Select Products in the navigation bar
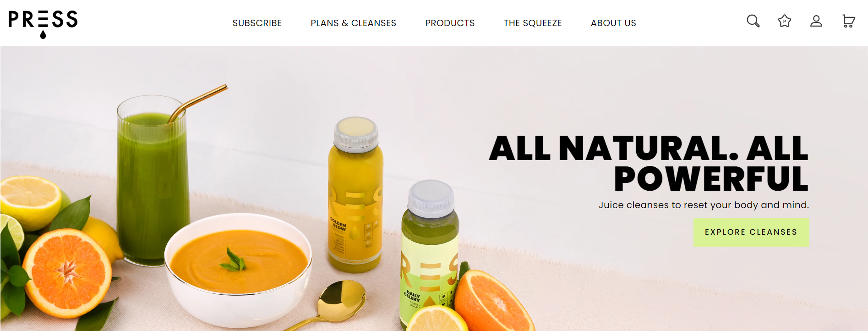The image size is (868, 331). (x=450, y=23)
